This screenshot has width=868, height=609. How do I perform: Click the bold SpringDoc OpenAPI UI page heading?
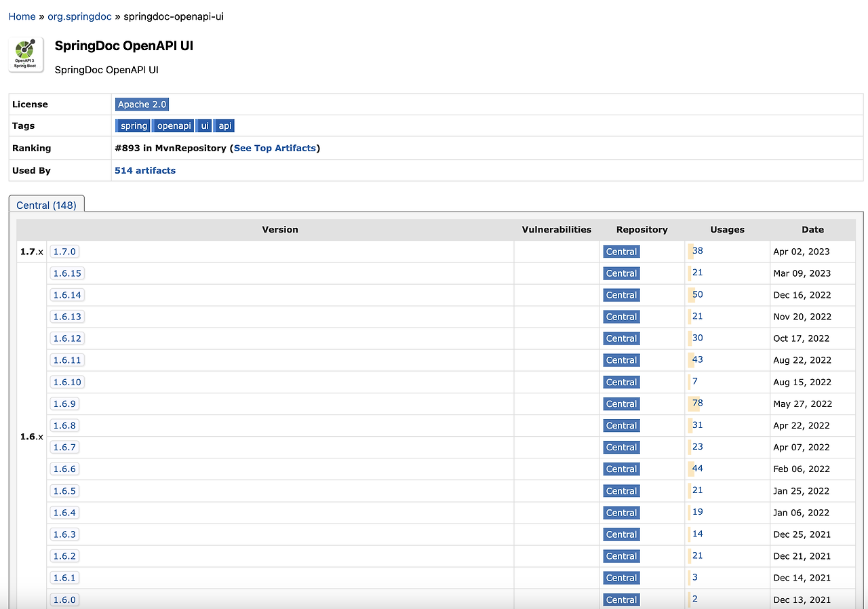124,46
